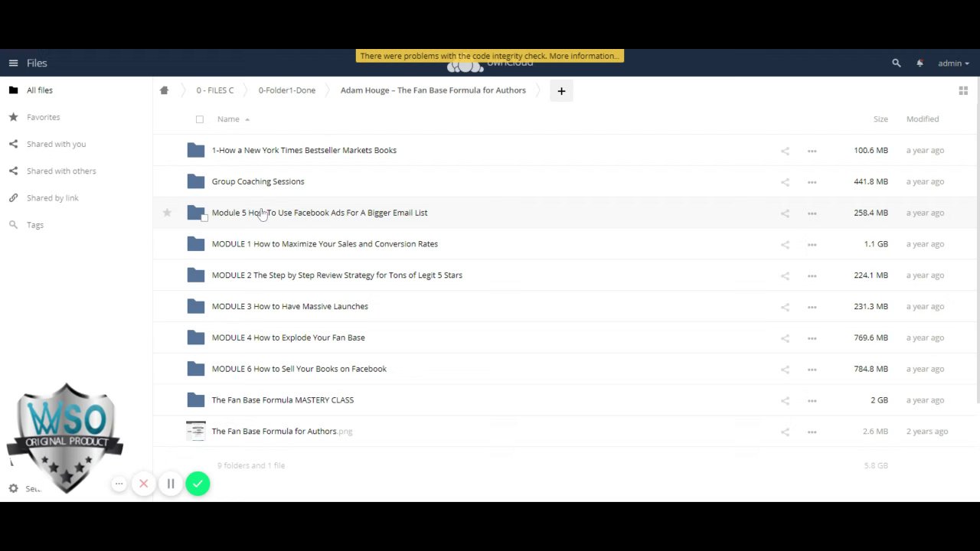Open the "0-Folder1-Done" breadcrumb

pos(287,90)
